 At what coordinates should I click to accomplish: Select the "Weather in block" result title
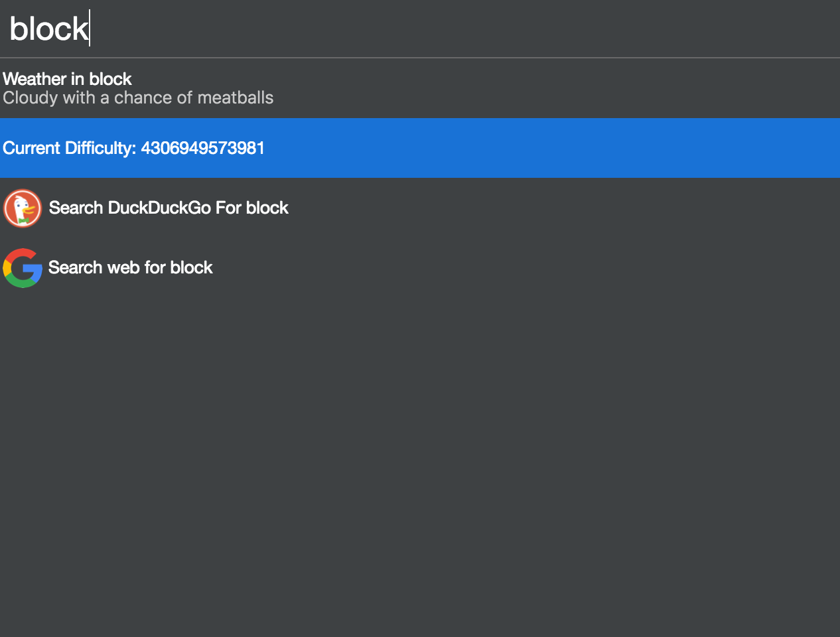pos(67,79)
